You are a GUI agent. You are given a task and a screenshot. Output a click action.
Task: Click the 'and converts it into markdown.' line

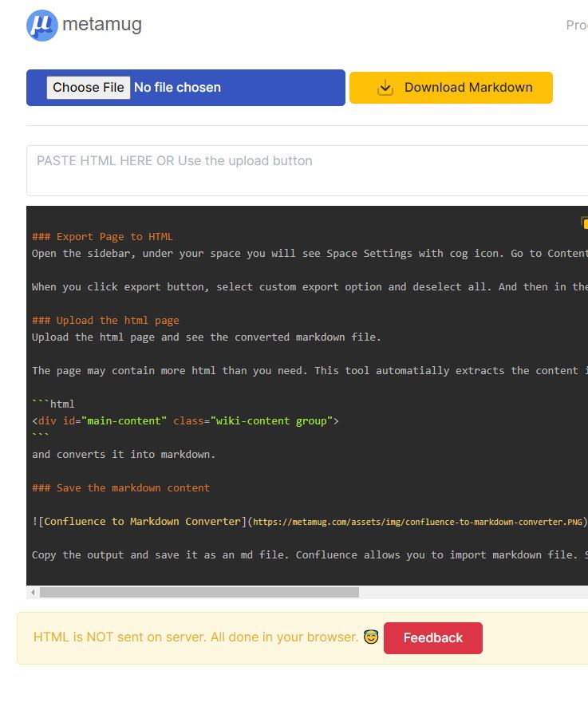coord(124,455)
